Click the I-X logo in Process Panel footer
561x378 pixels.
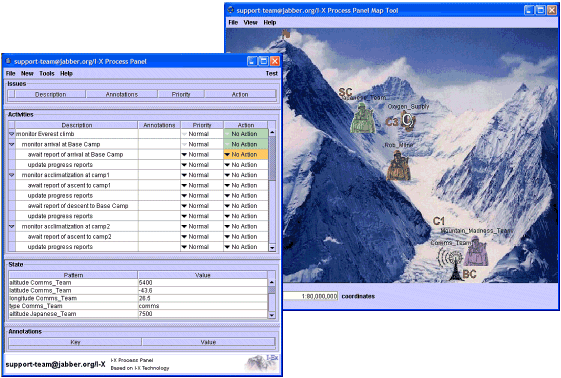click(262, 363)
